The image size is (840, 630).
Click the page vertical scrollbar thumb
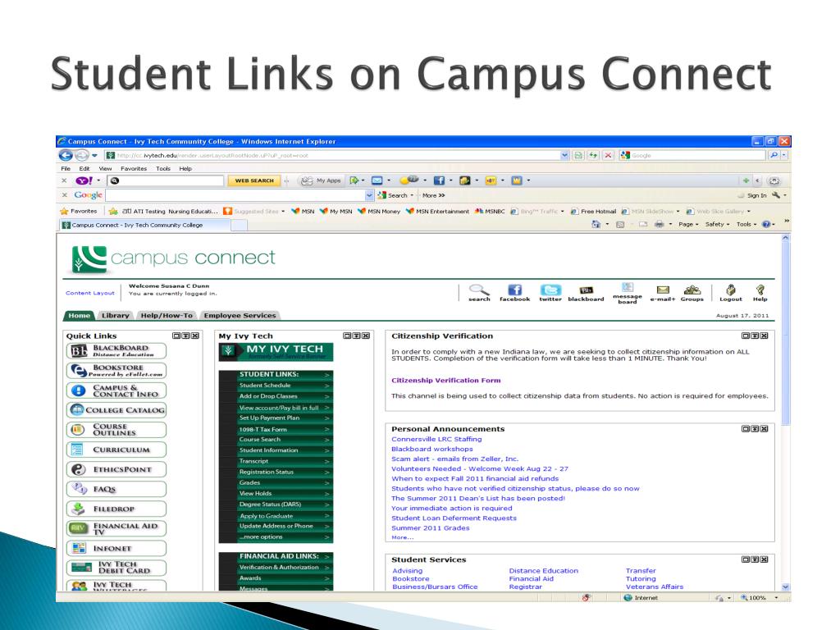[785, 332]
